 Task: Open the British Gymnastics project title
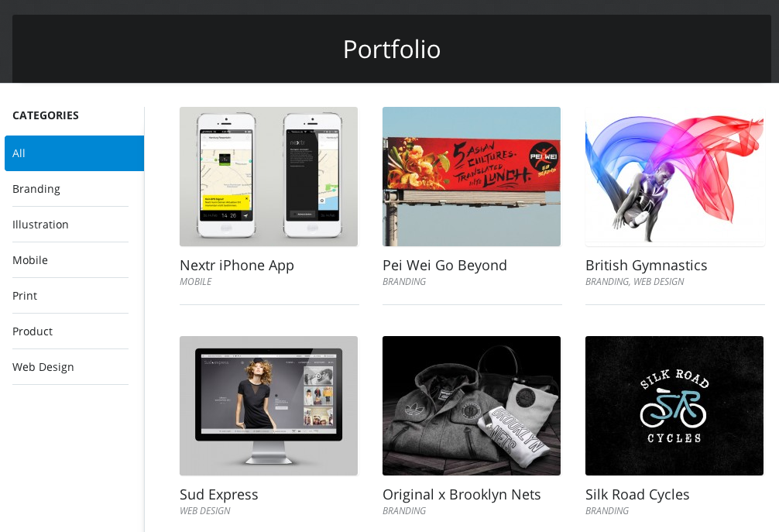pos(647,266)
